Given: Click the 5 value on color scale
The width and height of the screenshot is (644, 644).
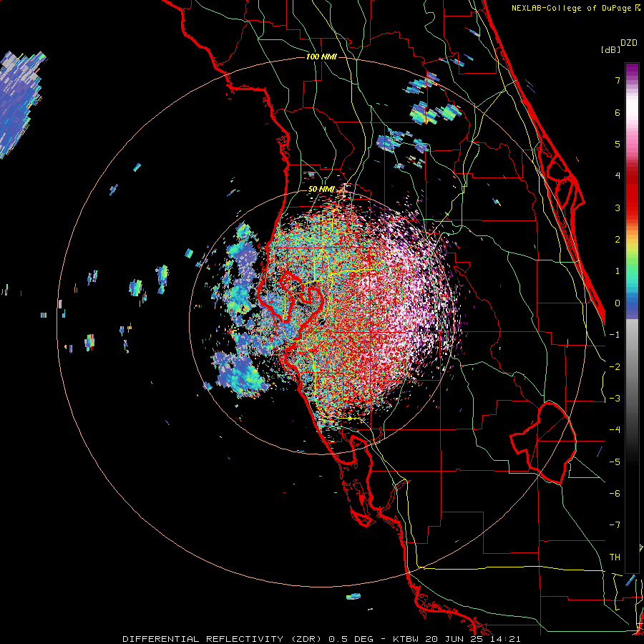Looking at the screenshot, I should (x=618, y=144).
